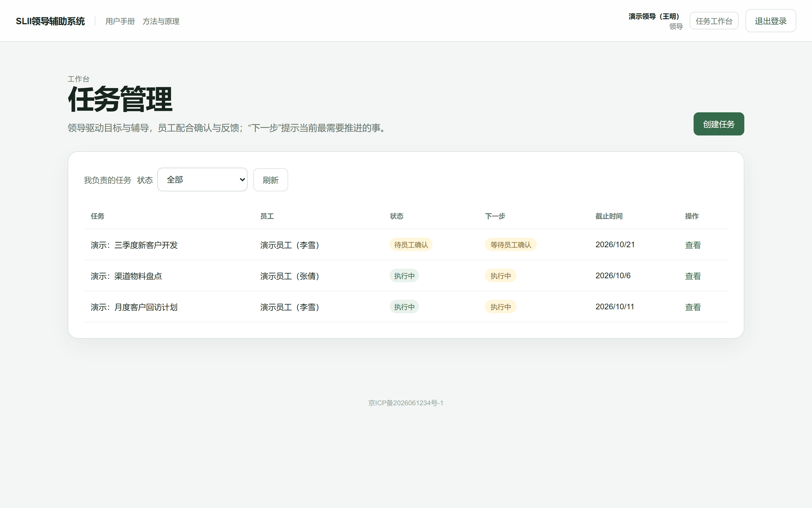Screen dimensions: 812x508
Task: Click deadline 2026/10/6
Action: (x=613, y=275)
